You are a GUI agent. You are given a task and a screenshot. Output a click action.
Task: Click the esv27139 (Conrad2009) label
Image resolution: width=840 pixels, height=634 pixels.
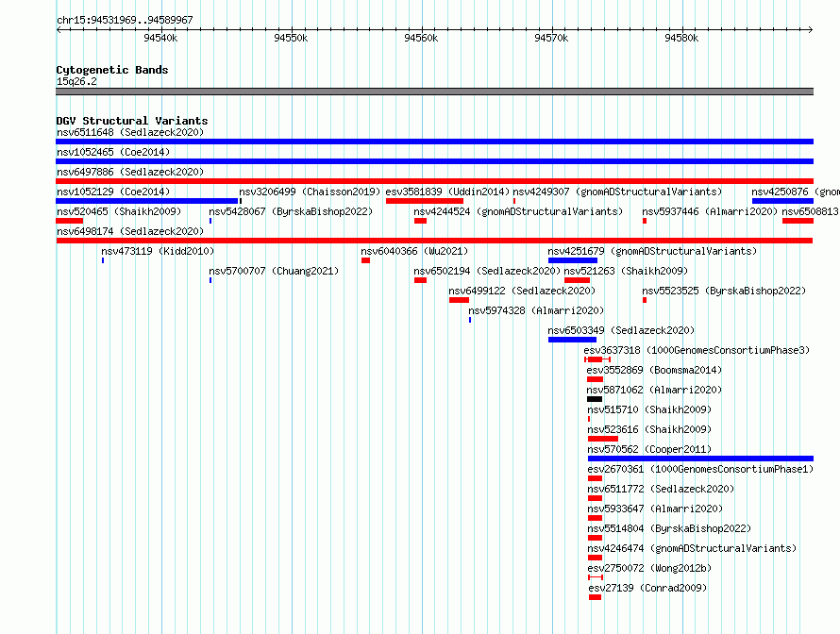(x=647, y=588)
